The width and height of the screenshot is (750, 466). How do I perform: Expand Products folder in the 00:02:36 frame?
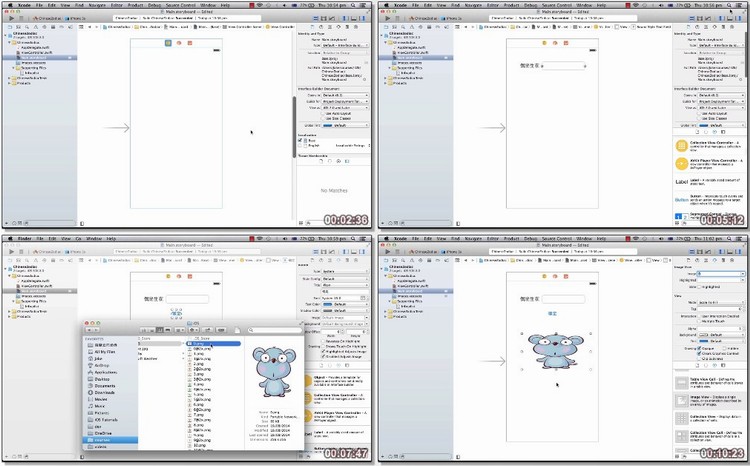pyautogui.click(x=10, y=83)
